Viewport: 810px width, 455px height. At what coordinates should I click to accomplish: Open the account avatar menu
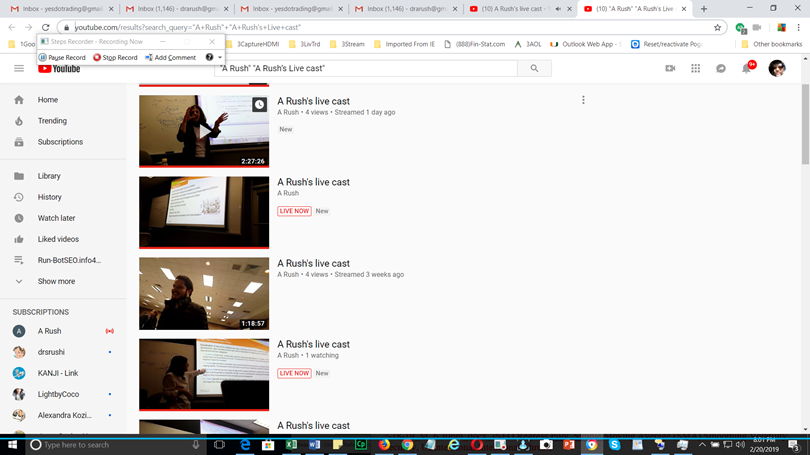tap(776, 68)
